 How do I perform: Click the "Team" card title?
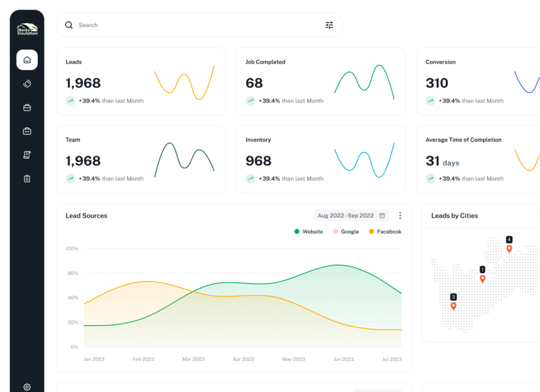(x=73, y=140)
